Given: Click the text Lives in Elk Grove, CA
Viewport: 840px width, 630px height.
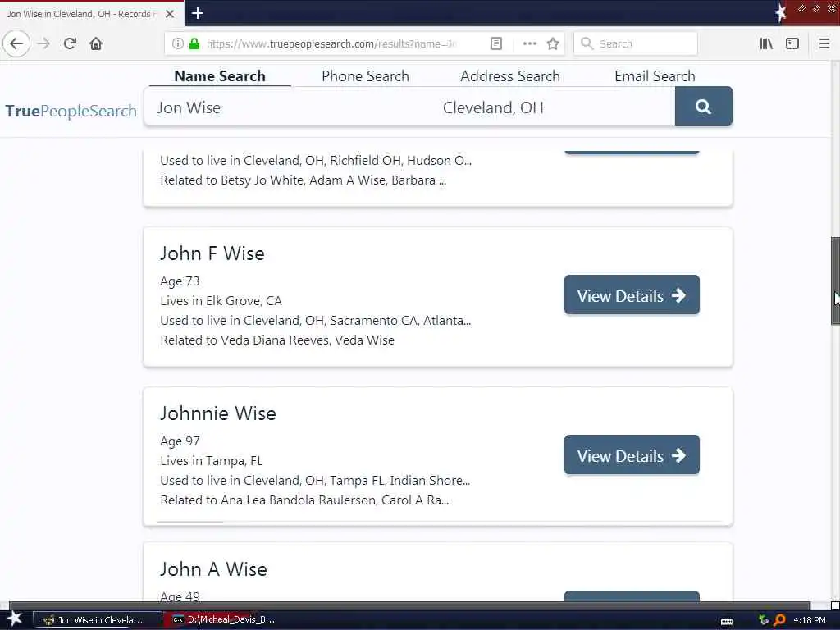Looking at the screenshot, I should coord(221,301).
